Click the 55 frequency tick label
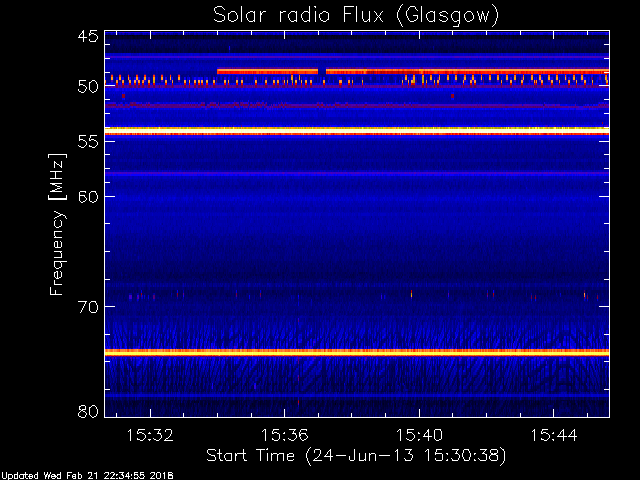Viewport: 640px width, 480px height. [x=88, y=142]
